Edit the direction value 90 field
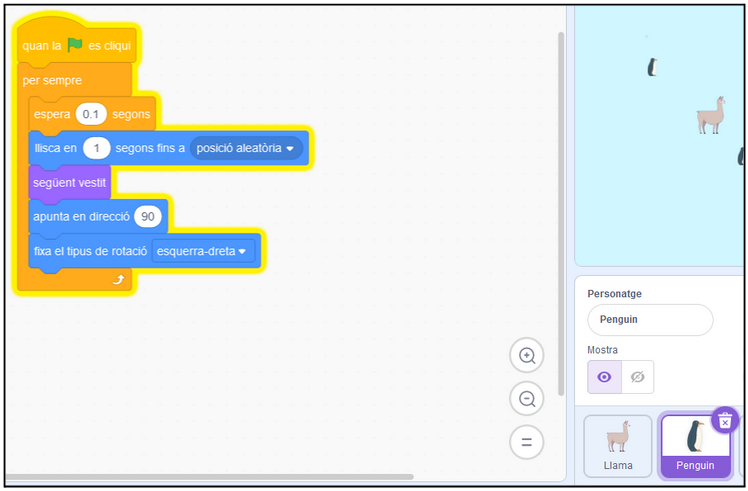 point(147,216)
